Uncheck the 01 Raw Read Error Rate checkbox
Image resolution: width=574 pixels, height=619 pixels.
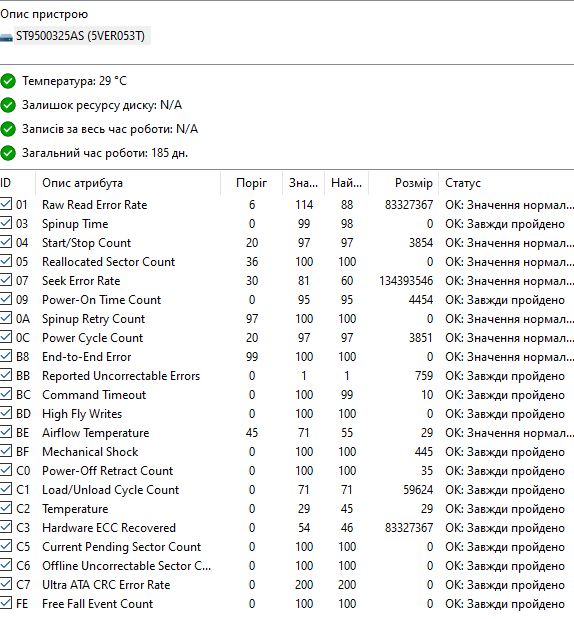[x=6, y=204]
